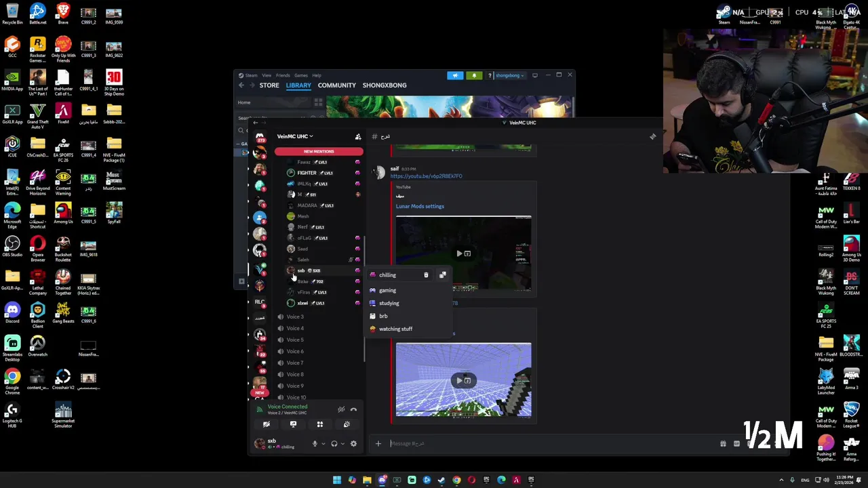Select user Saad in voice channel
868x488 pixels.
coord(302,249)
